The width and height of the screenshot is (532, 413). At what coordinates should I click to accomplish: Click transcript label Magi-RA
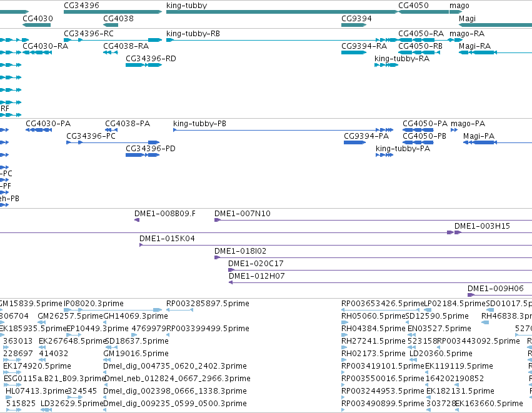point(474,46)
